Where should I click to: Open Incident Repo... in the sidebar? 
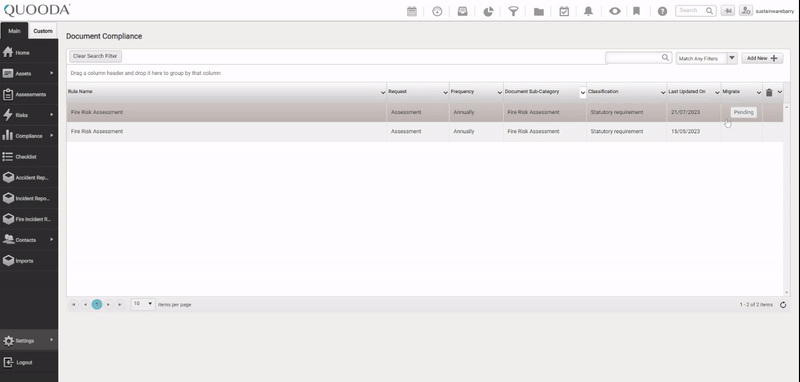[29, 198]
